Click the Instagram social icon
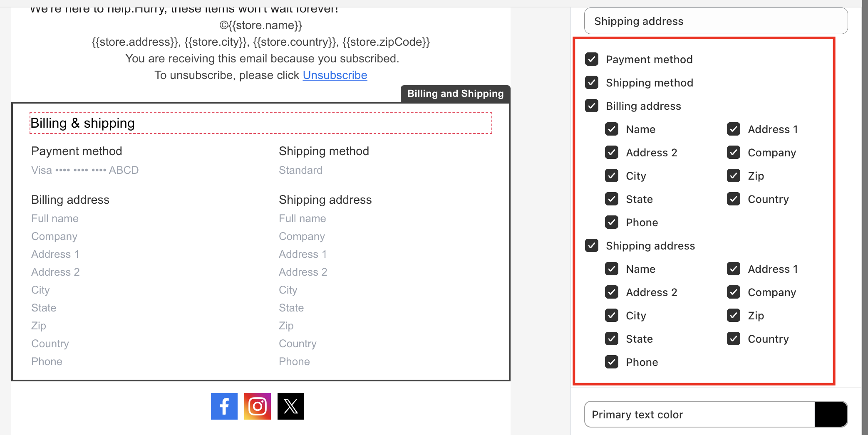 pos(257,406)
